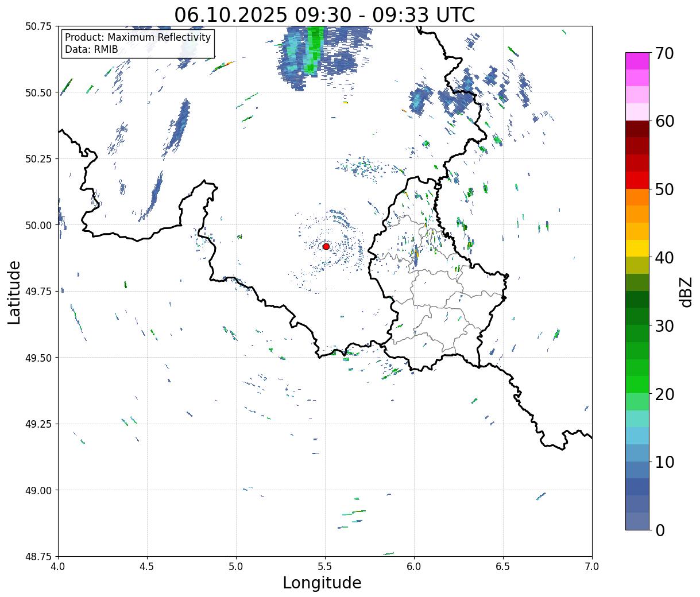Image resolution: width=700 pixels, height=597 pixels.
Task: Click the 'Latitude' axis label
Action: 14,292
